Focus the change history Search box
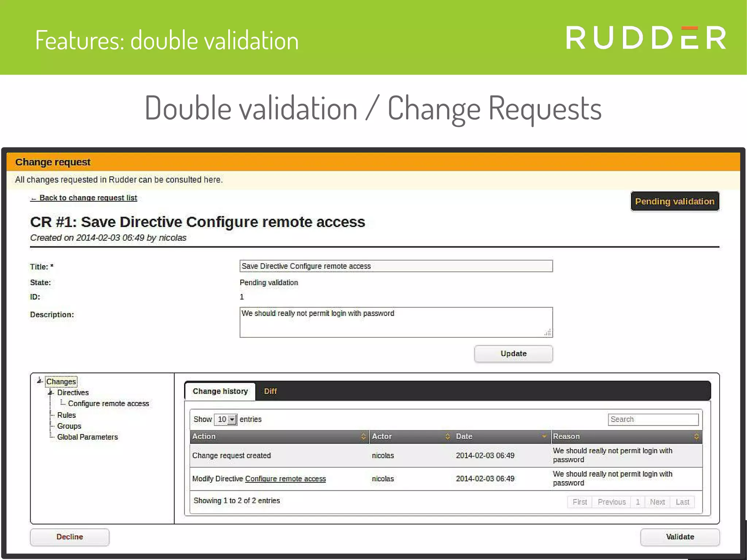This screenshot has height=560, width=747. [x=653, y=420]
